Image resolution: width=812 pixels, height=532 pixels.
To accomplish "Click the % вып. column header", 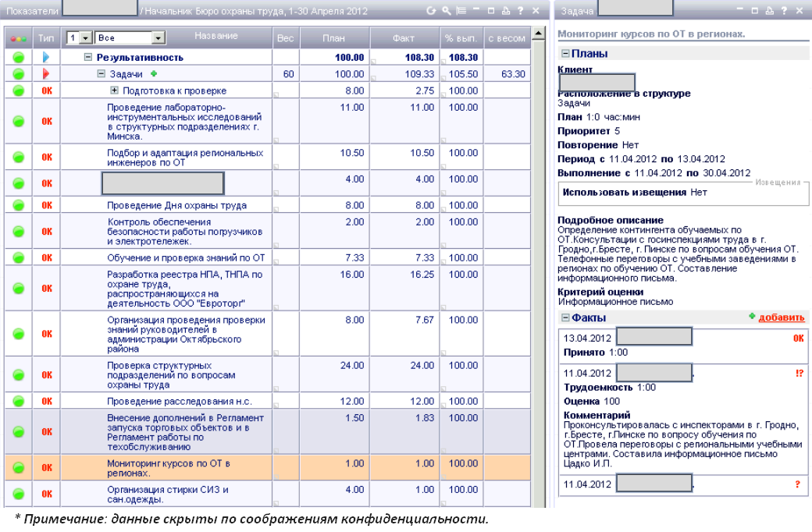I will [x=461, y=38].
